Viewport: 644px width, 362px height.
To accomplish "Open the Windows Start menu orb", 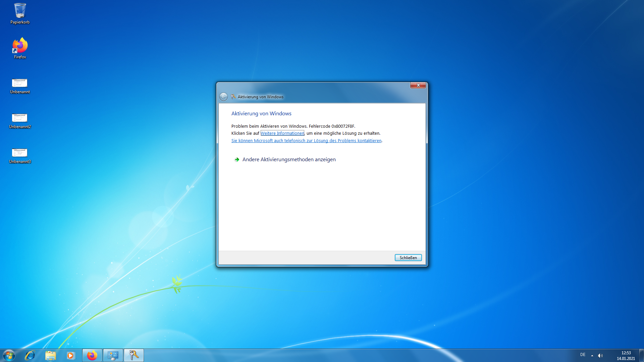I will (9, 355).
